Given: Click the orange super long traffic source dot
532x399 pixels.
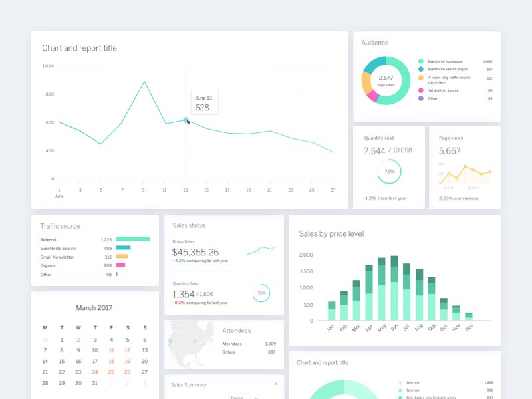Looking at the screenshot, I should point(421,78).
